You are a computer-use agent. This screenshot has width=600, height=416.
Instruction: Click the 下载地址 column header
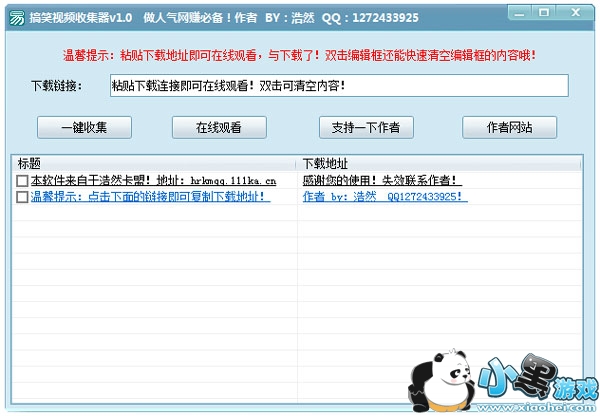coord(439,164)
